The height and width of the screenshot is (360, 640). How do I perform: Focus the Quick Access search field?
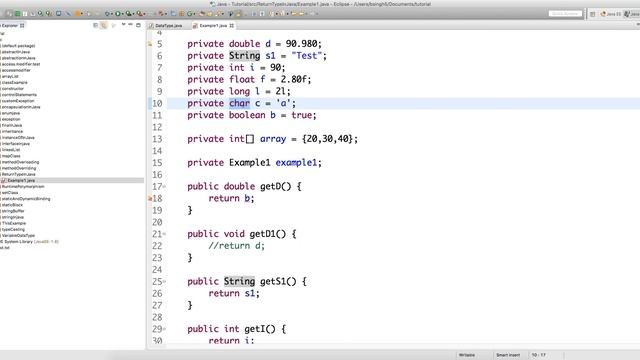click(x=565, y=14)
